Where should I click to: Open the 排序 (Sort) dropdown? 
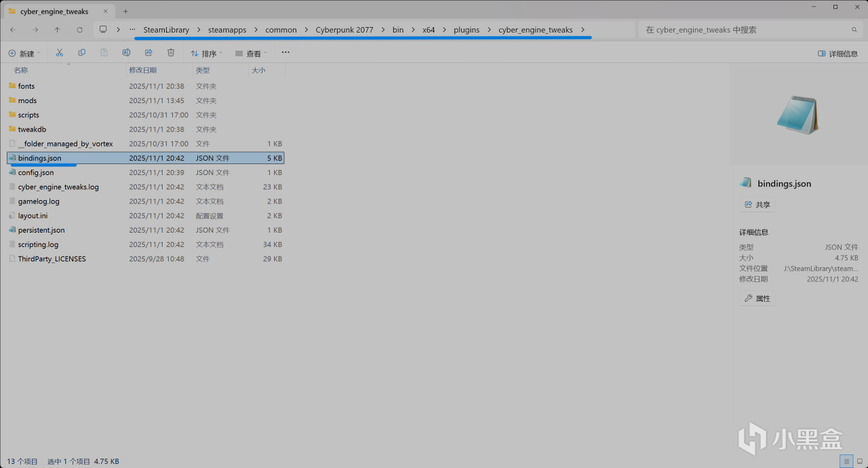[207, 54]
